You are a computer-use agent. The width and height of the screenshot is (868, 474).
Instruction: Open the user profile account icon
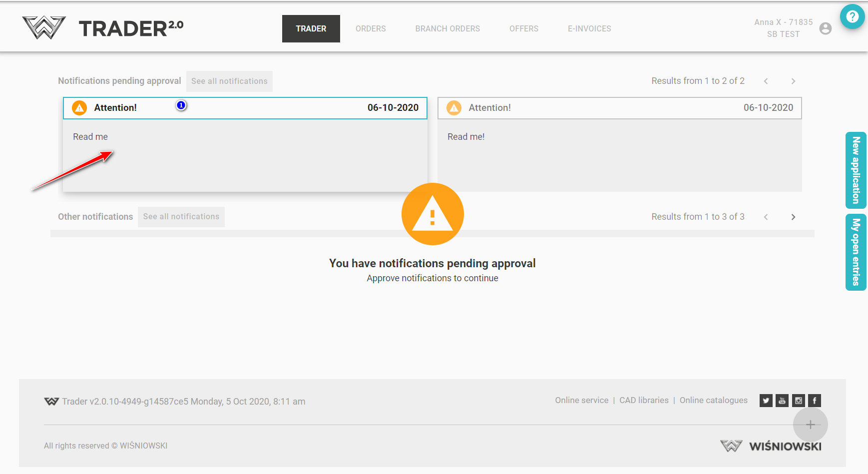pyautogui.click(x=826, y=28)
